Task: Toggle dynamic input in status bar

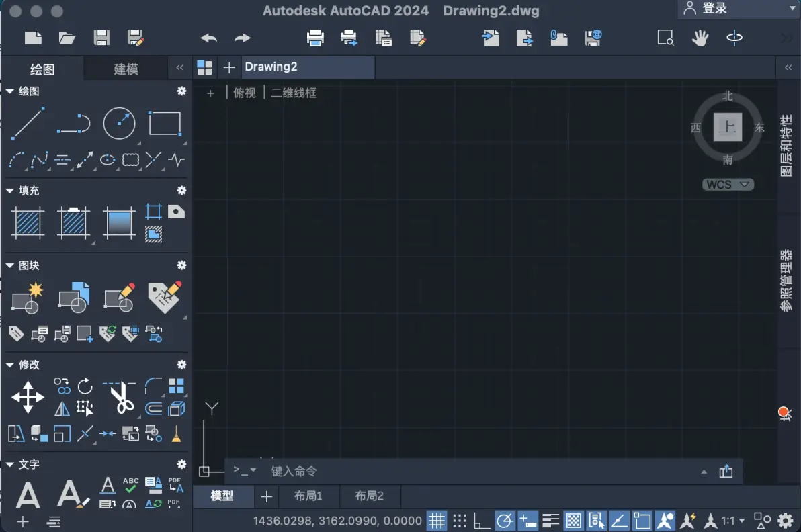Action: click(x=528, y=521)
